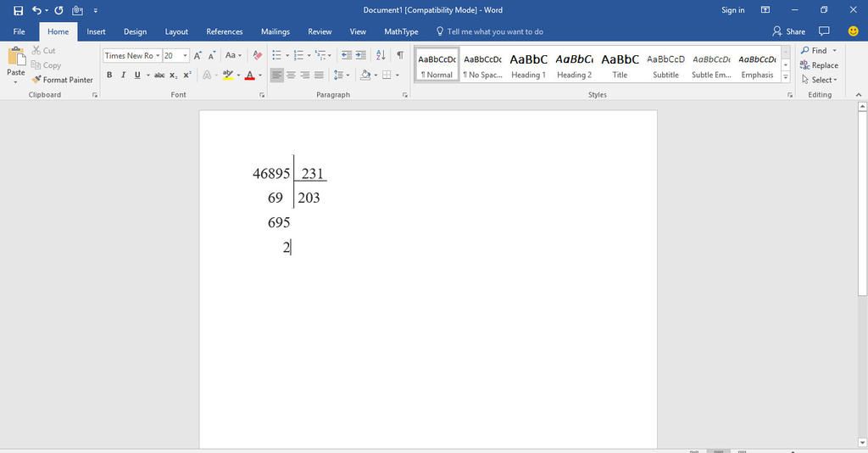Collapse the ribbon
Image resolution: width=868 pixels, height=453 pixels.
point(859,95)
